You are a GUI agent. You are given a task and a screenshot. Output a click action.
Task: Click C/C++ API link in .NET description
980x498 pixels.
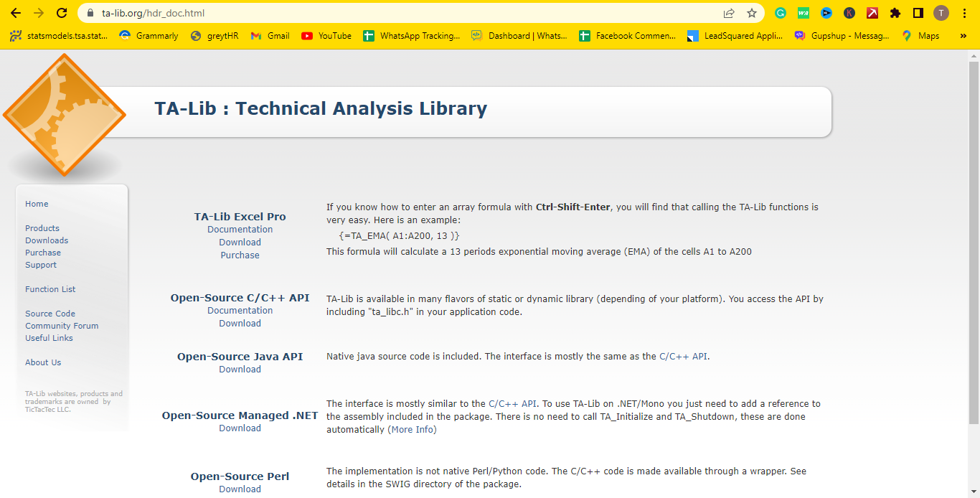tap(512, 403)
